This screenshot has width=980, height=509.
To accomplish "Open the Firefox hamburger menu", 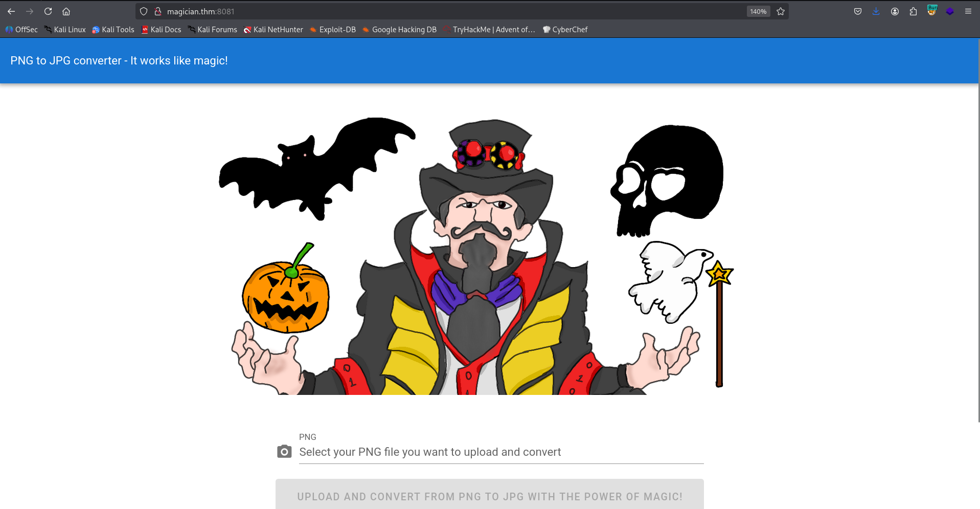I will point(968,11).
